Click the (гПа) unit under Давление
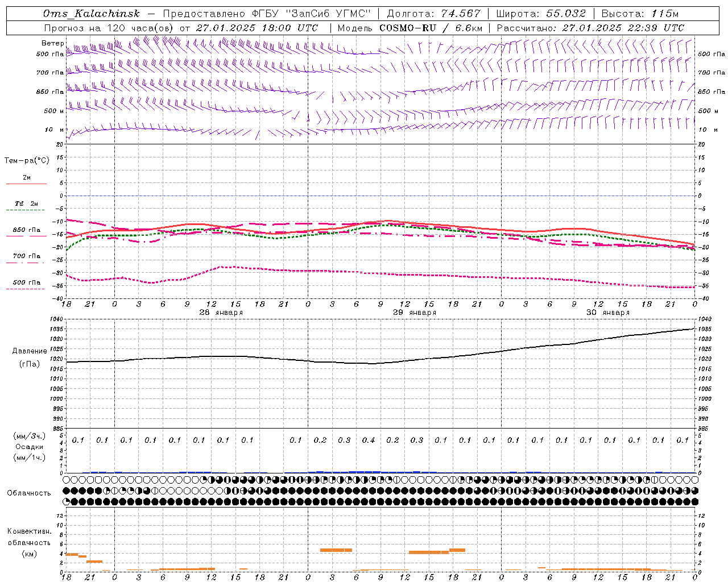The image size is (728, 582). pyautogui.click(x=30, y=364)
